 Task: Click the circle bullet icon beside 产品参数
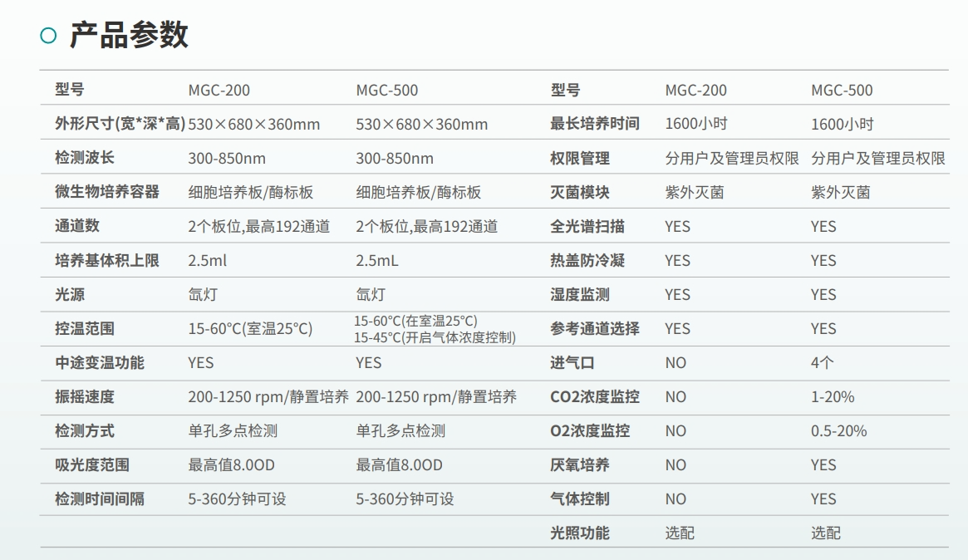pyautogui.click(x=49, y=36)
